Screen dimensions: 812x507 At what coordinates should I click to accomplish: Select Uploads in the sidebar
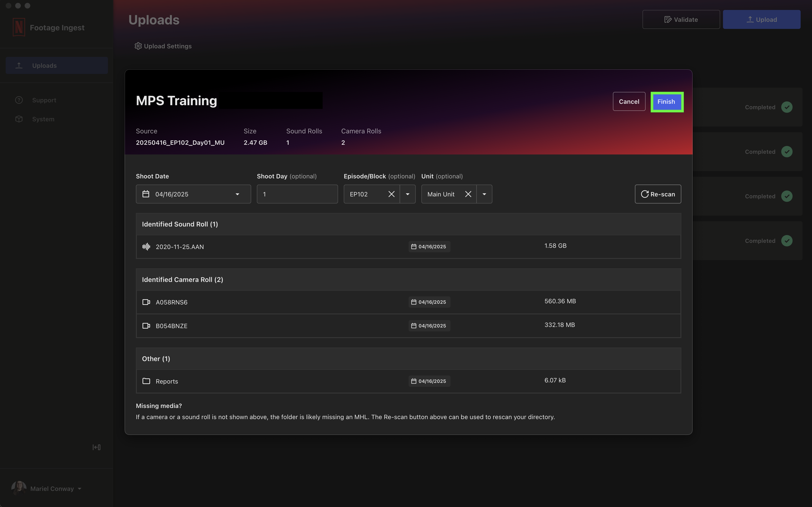click(57, 65)
